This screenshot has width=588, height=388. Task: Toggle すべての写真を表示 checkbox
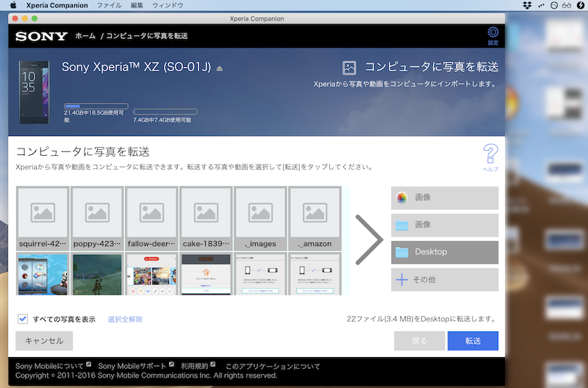[x=23, y=319]
